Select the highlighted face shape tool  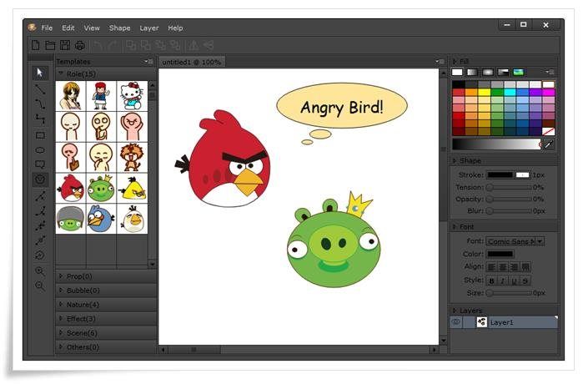(40, 179)
